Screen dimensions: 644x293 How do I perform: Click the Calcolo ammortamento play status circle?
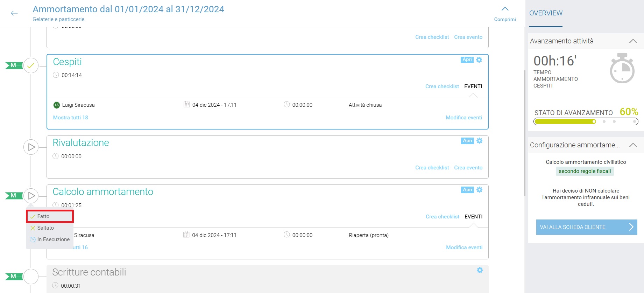click(31, 196)
